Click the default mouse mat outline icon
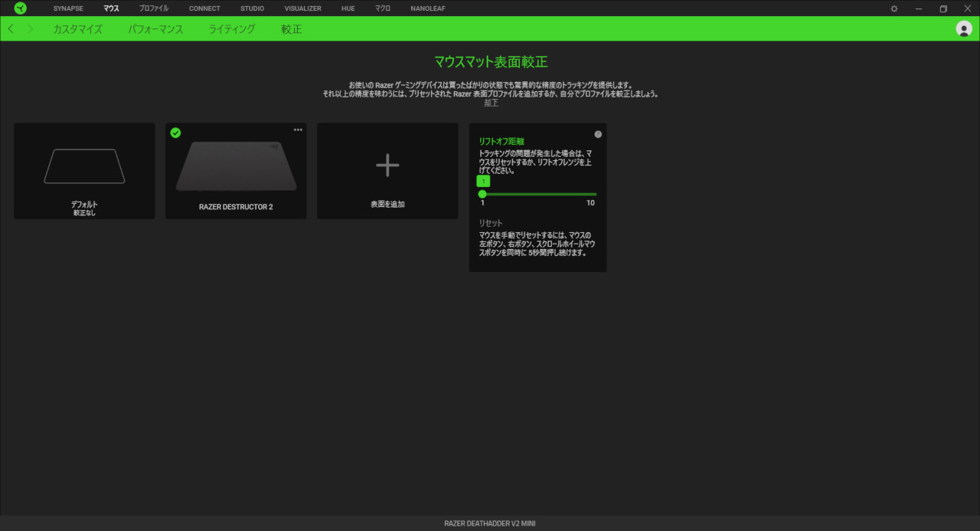Viewport: 980px width, 531px height. 84,166
